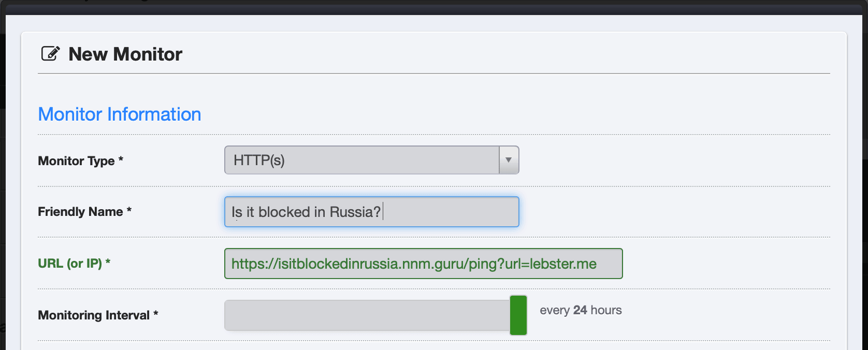This screenshot has width=868, height=350.
Task: Click the Monitor Information section title
Action: point(120,114)
